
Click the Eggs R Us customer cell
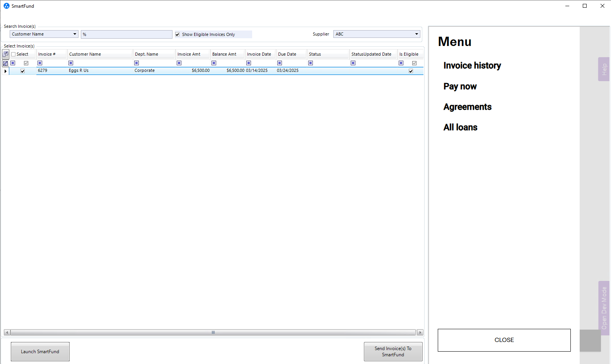(100, 71)
